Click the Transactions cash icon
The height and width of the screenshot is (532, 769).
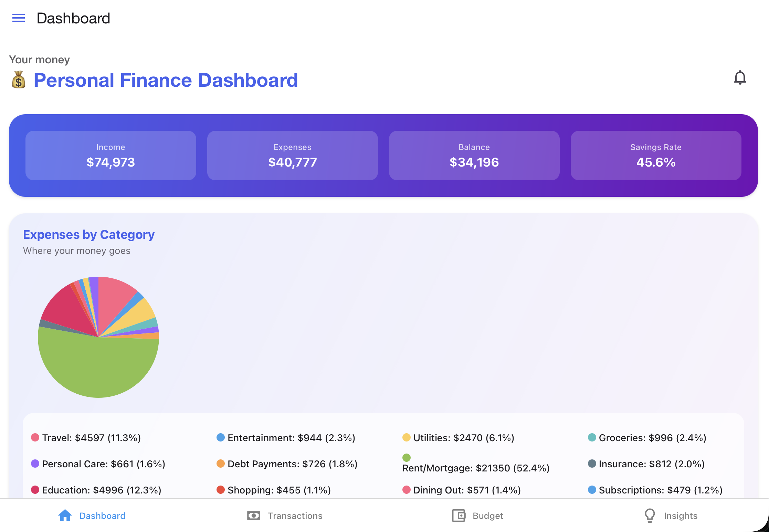click(254, 515)
